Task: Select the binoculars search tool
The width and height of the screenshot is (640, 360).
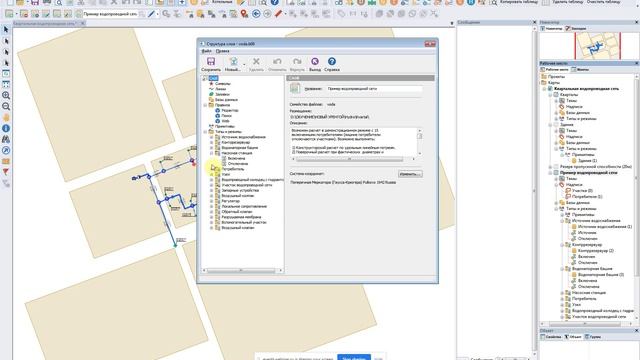Action: pyautogui.click(x=6, y=140)
